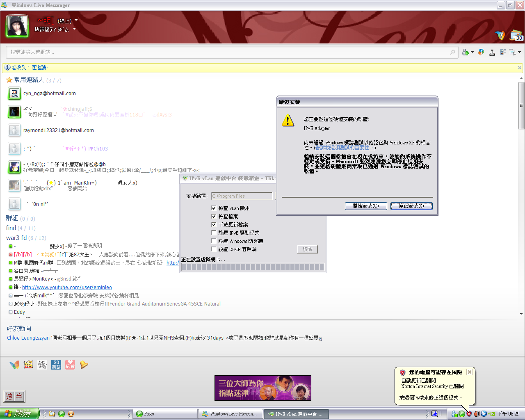The height and width of the screenshot is (420, 525).
Task: Select the IPvE vLan taskbar button
Action: point(296,414)
